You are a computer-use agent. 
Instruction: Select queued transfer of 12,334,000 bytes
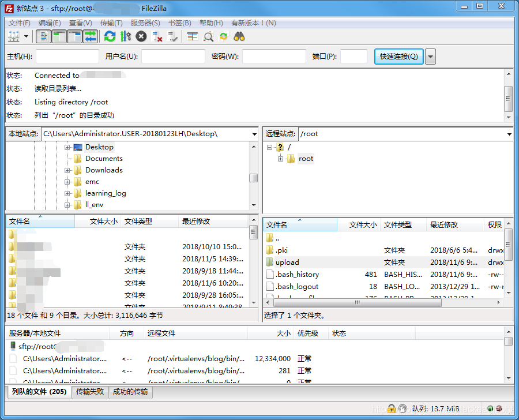click(255, 359)
